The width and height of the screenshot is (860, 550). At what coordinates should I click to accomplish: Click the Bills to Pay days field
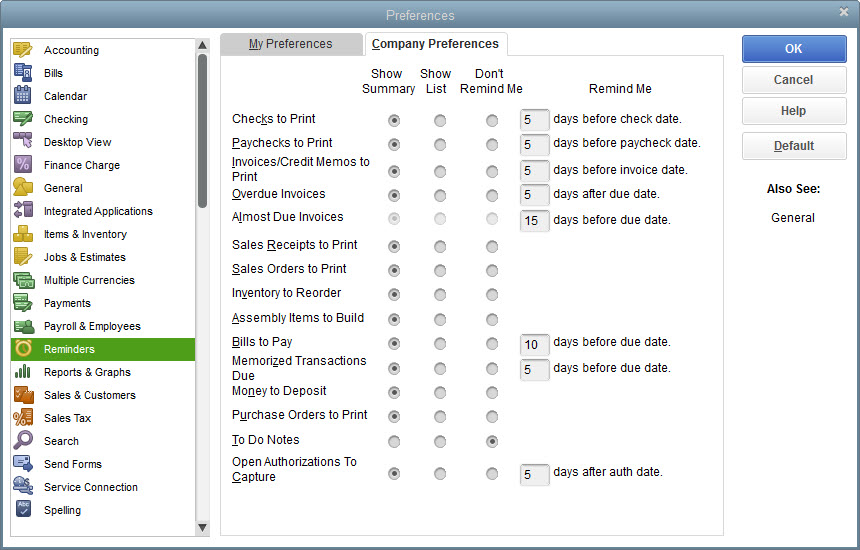tap(535, 344)
